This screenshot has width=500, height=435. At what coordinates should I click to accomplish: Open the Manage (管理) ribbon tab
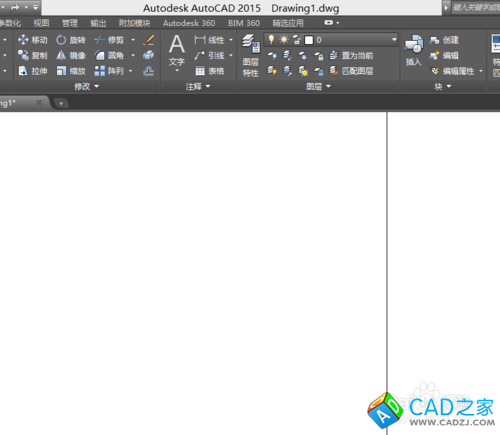coord(70,23)
